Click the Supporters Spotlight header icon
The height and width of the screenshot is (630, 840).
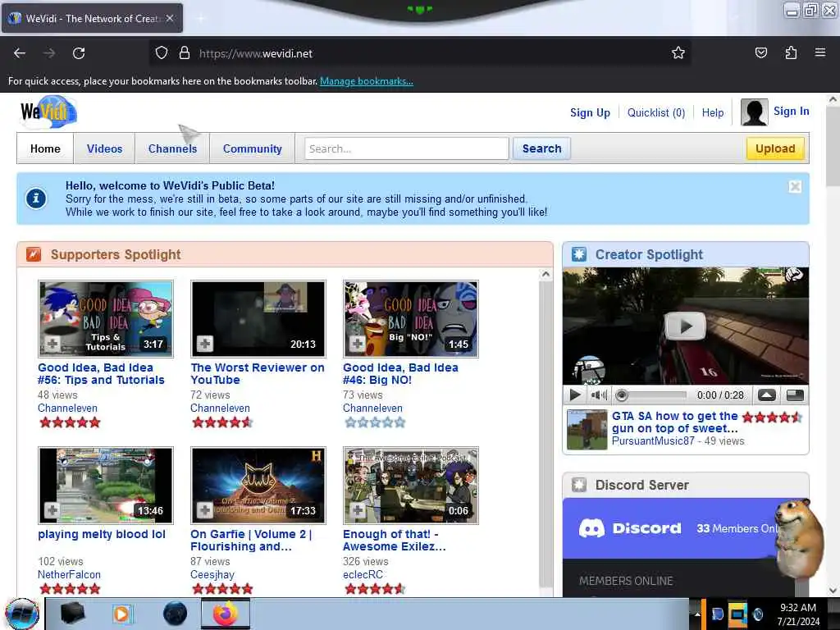pyautogui.click(x=33, y=254)
